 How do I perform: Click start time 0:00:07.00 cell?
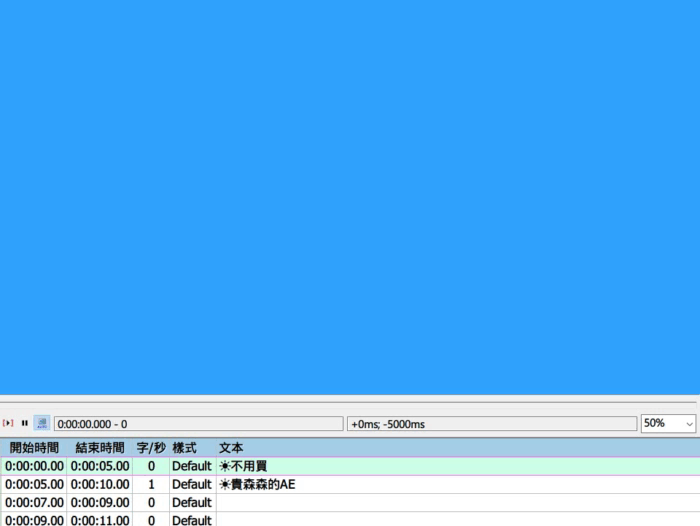pyautogui.click(x=34, y=503)
